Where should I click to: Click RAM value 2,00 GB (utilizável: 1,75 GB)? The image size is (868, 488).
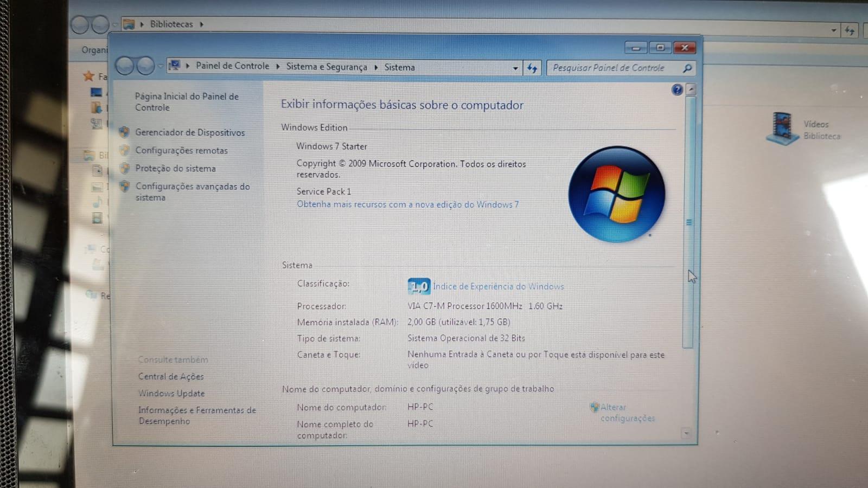pos(459,322)
